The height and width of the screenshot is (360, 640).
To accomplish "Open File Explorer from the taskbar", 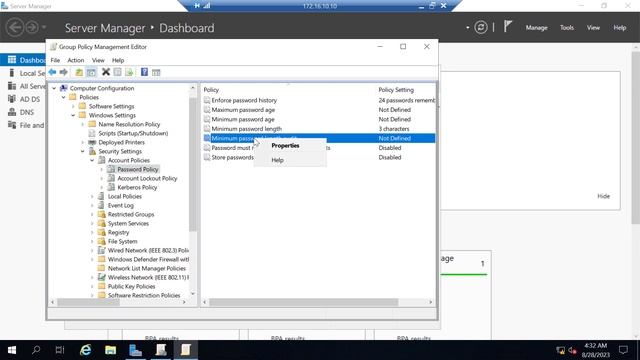I will tap(111, 350).
